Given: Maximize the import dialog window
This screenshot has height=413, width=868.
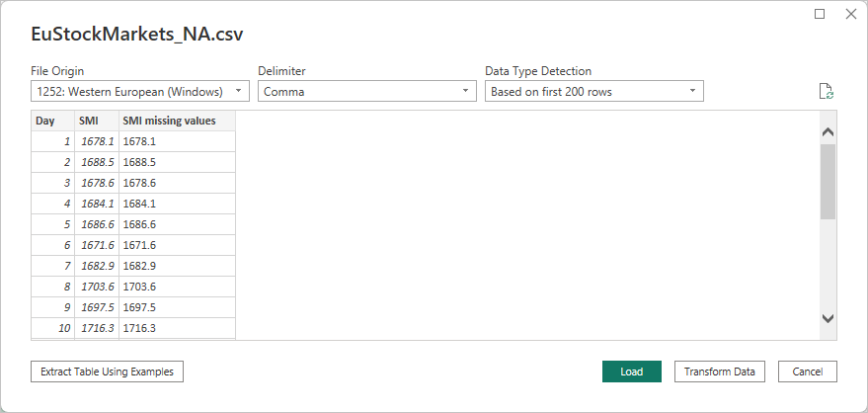Looking at the screenshot, I should 820,14.
